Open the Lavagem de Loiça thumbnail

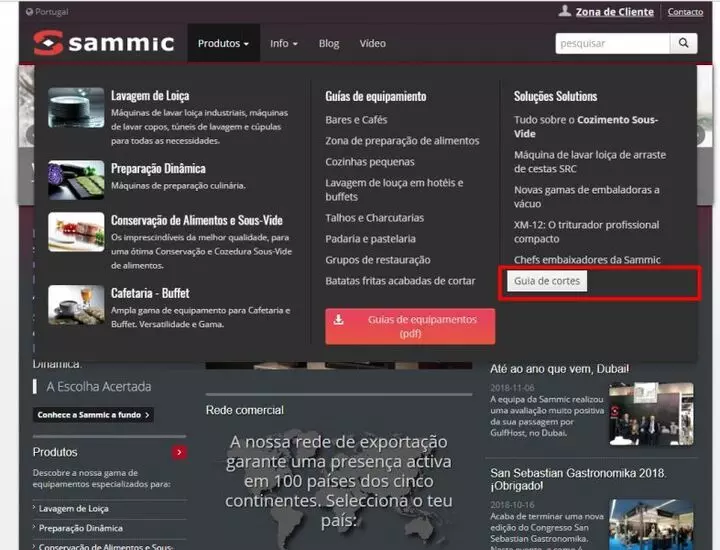pyautogui.click(x=76, y=107)
